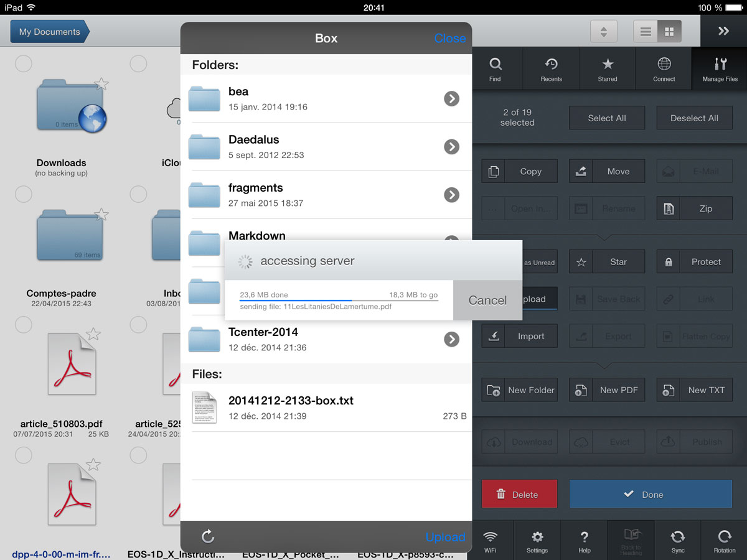Tick selection circle for Comptes-padre folder

[x=23, y=194]
